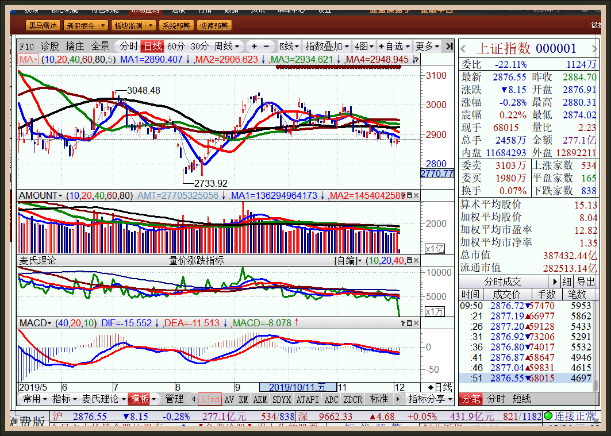Switch to the 分时 tab in the trade panel
The image size is (611, 436).
(x=496, y=399)
